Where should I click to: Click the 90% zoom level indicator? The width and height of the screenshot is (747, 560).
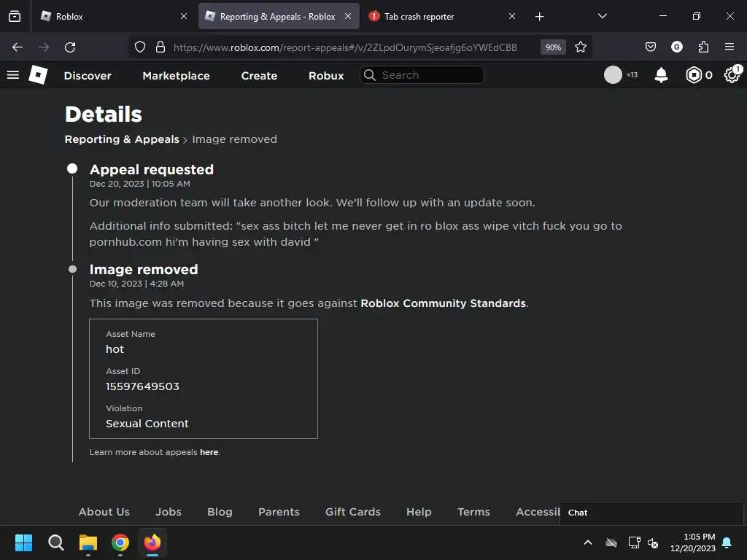tap(553, 47)
